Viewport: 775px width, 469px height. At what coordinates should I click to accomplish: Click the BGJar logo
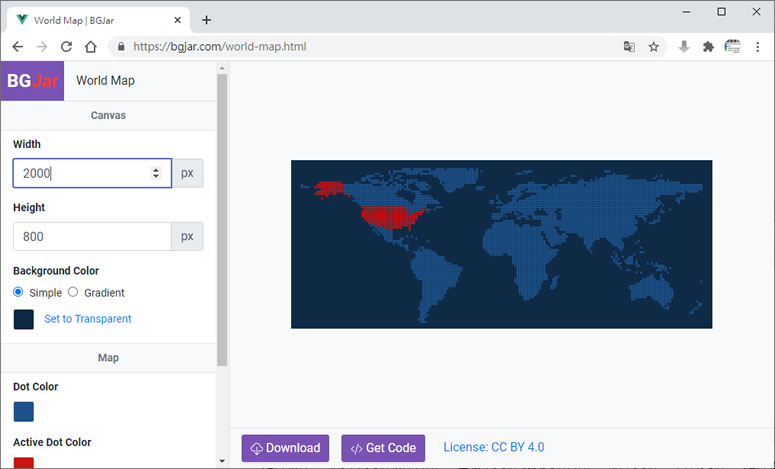pyautogui.click(x=32, y=81)
